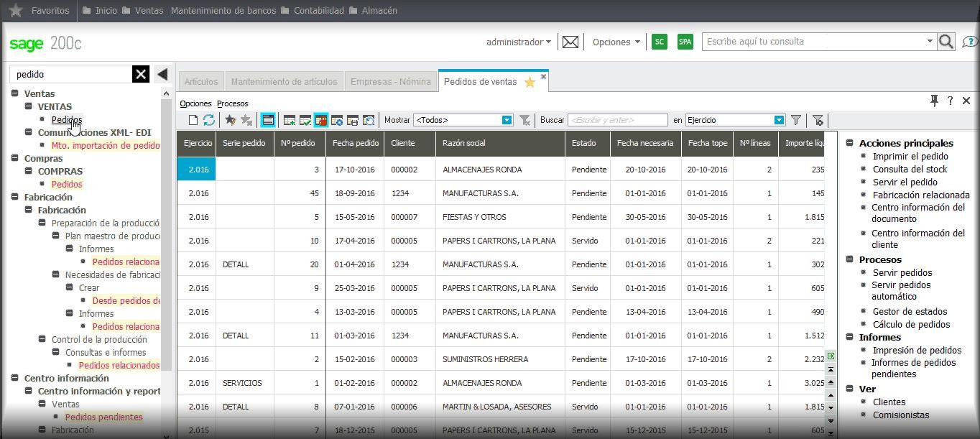
Task: Click the grid search preview icon
Action: click(368, 120)
